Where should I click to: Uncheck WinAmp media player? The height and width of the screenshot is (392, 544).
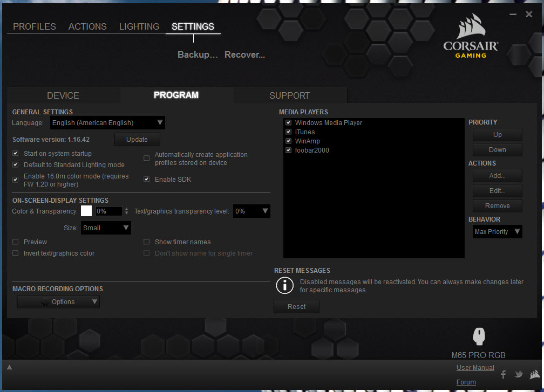click(288, 141)
